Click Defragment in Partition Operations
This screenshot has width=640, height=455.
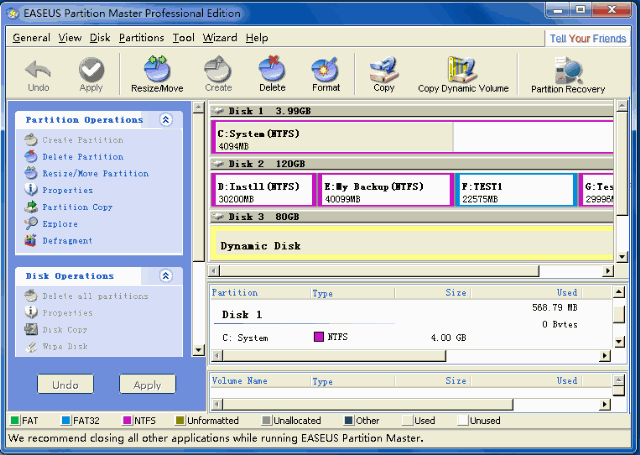coord(59,240)
